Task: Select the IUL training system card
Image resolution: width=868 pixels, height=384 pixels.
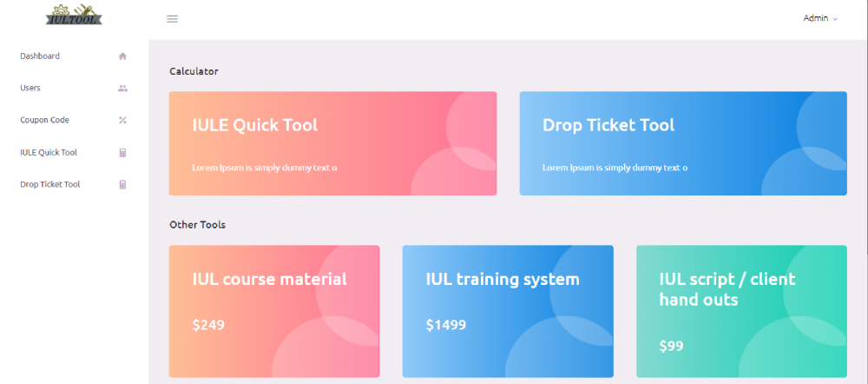Action: point(507,311)
